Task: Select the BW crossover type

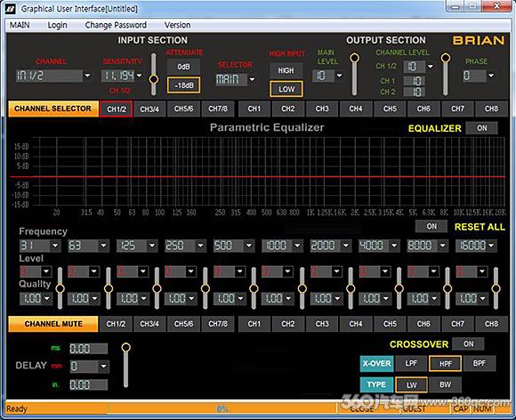Action: (x=445, y=384)
